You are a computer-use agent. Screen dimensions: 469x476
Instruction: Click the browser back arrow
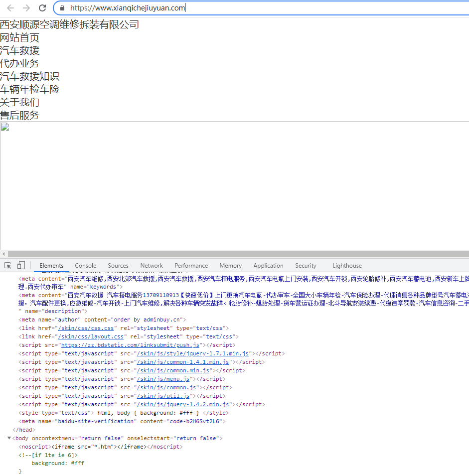(10, 8)
